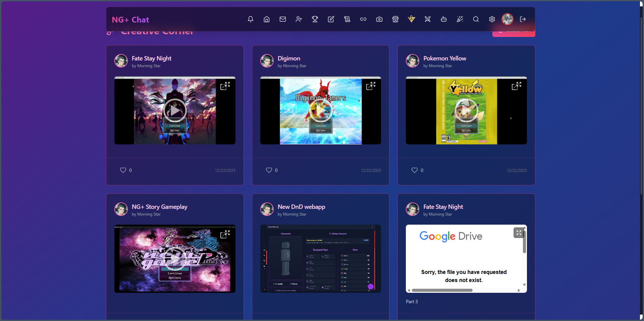The width and height of the screenshot is (644, 321).
Task: Click the 12/22/2025 date on the Digimon post
Action: point(371,171)
